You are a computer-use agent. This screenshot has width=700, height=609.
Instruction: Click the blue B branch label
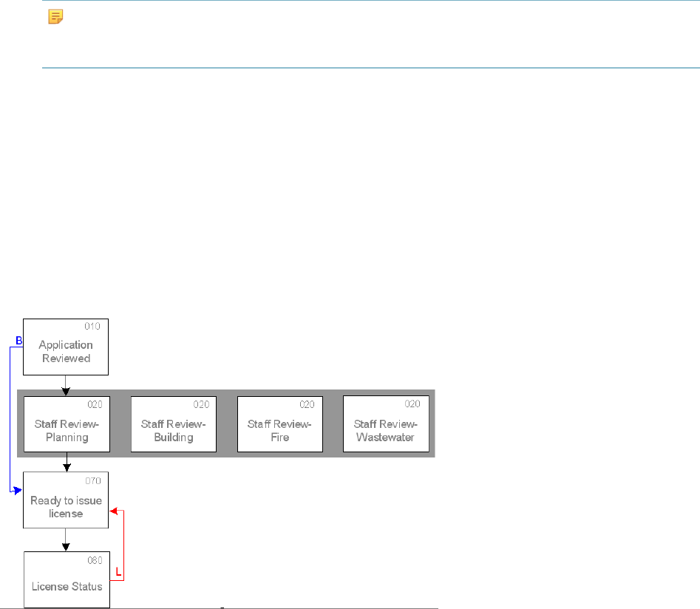click(x=18, y=341)
